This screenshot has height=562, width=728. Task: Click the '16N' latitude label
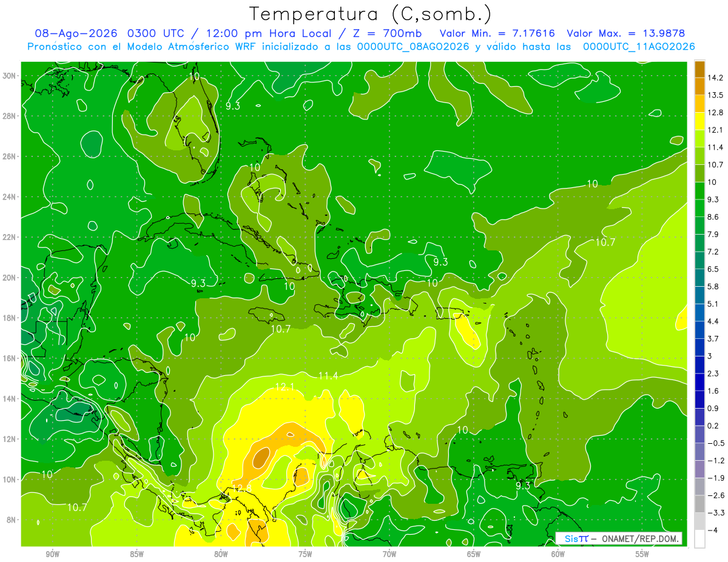(10, 358)
